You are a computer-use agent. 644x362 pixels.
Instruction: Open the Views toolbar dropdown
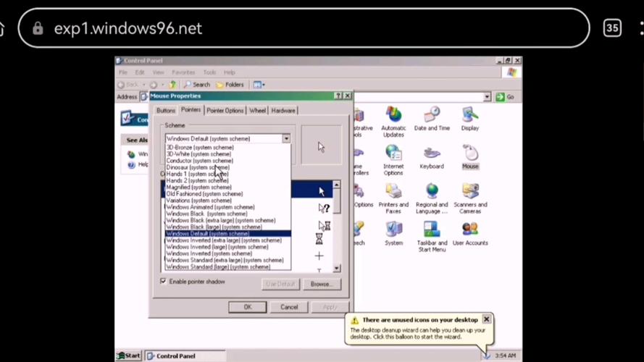tap(259, 85)
